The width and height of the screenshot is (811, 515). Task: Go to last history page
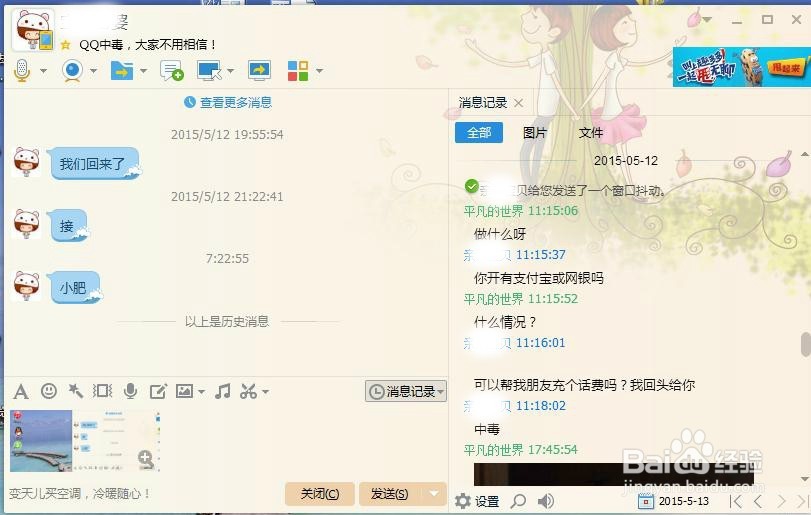[802, 501]
